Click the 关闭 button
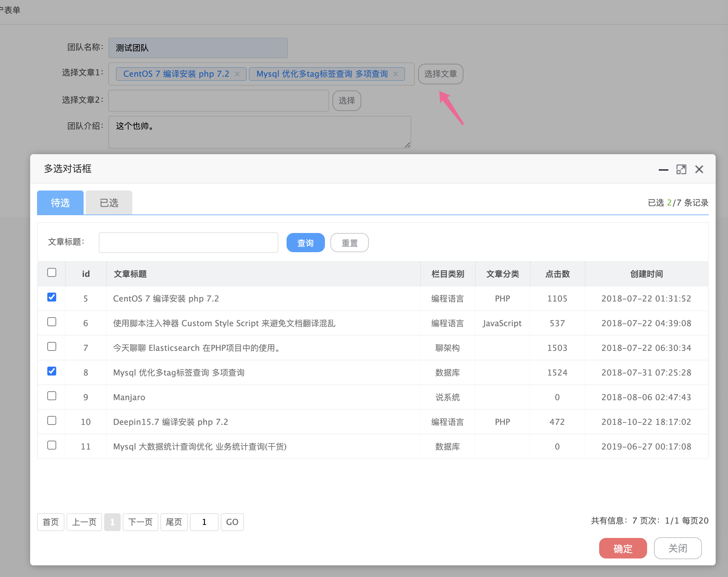This screenshot has height=577, width=728. (678, 548)
